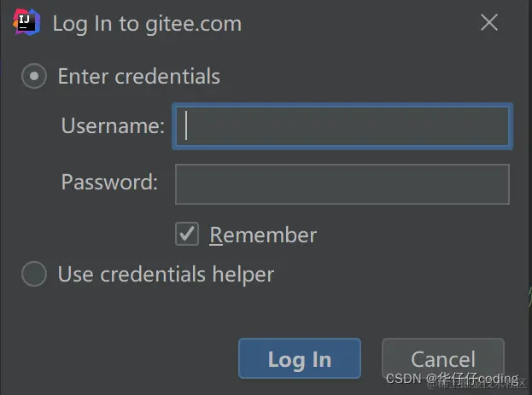
Task: Click the CSDN watermark text
Action: [x=452, y=378]
